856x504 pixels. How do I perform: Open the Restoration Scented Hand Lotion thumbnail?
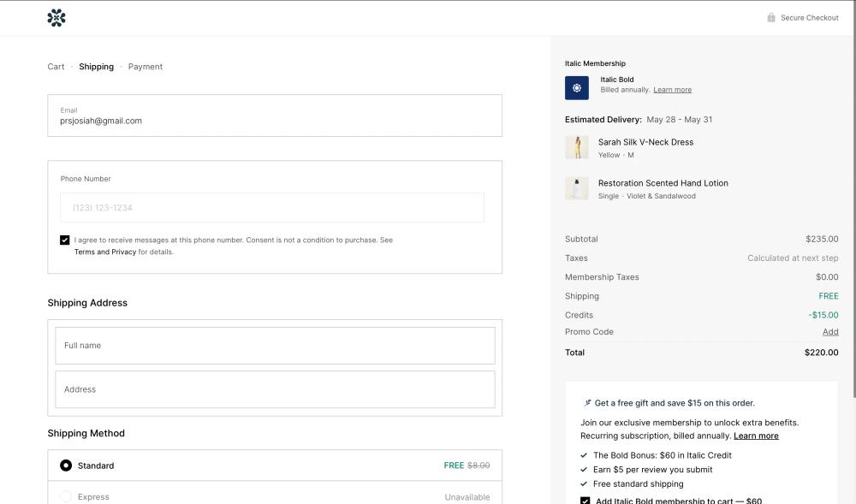coord(576,188)
